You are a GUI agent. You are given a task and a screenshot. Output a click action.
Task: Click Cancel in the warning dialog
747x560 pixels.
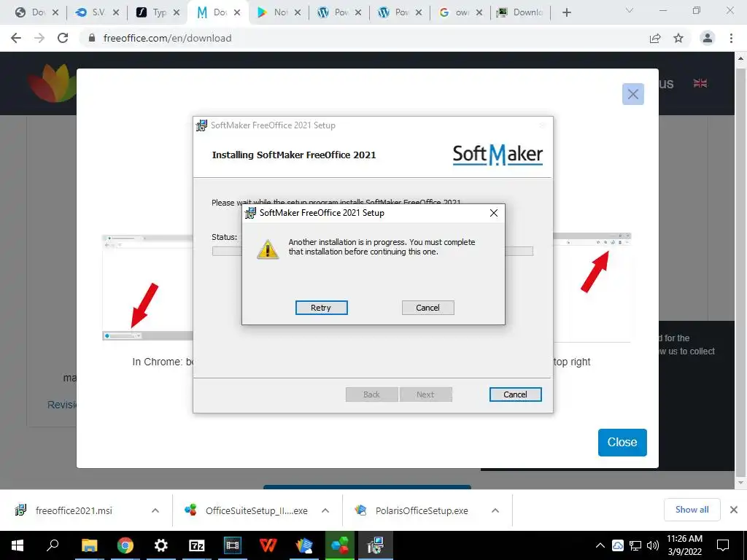(427, 308)
